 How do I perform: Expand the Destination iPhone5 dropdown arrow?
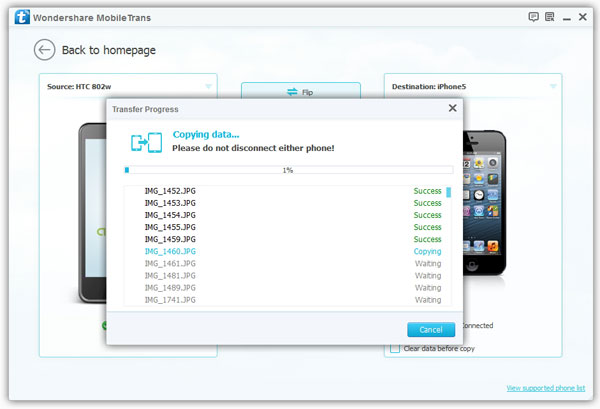[553, 86]
